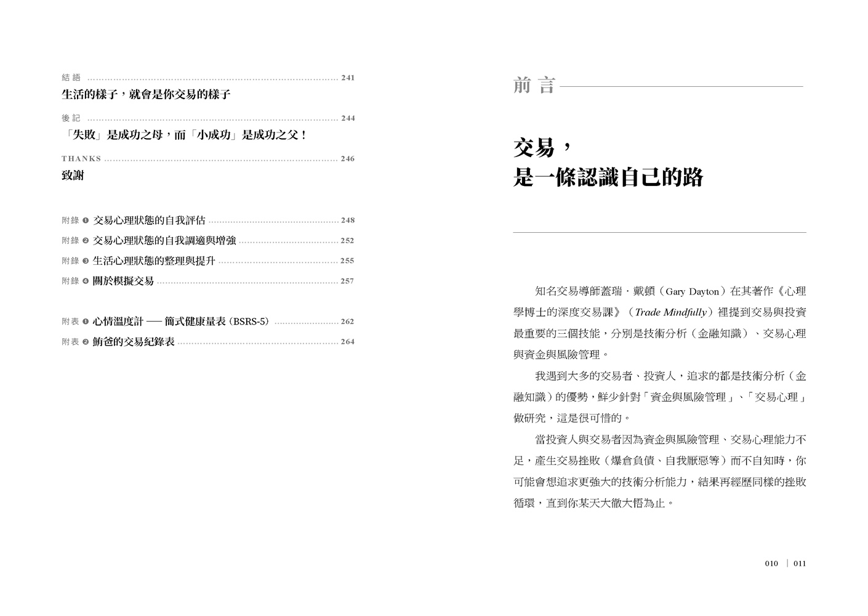The height and width of the screenshot is (616, 868).
Task: Click the 後記 section label
Action: pos(71,118)
